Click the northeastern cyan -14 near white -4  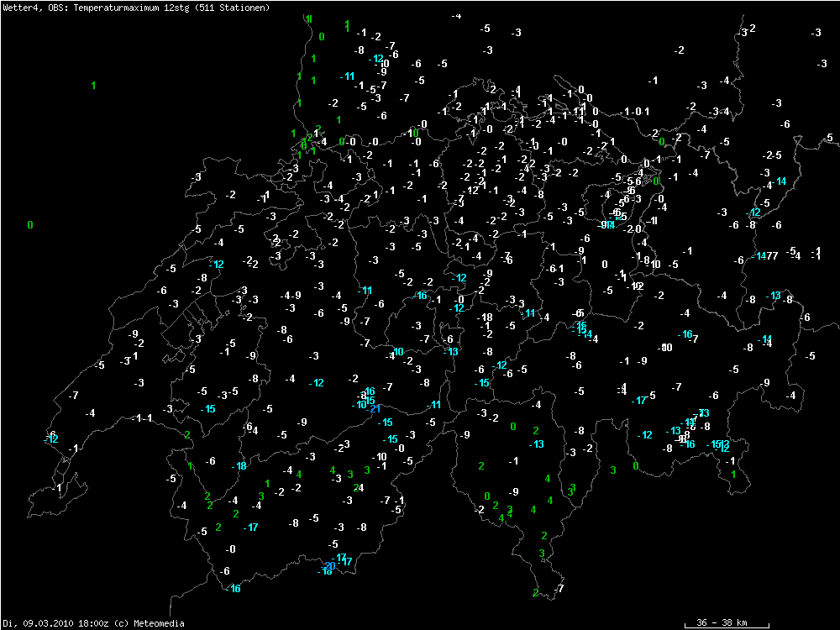(780, 181)
